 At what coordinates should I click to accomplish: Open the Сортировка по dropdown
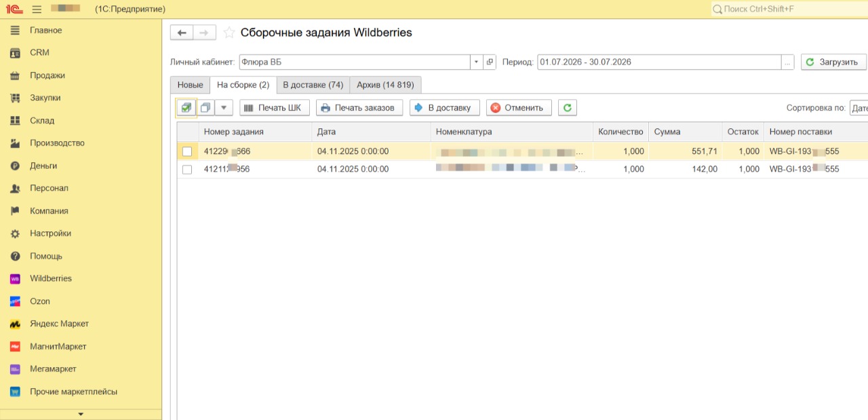tap(859, 107)
